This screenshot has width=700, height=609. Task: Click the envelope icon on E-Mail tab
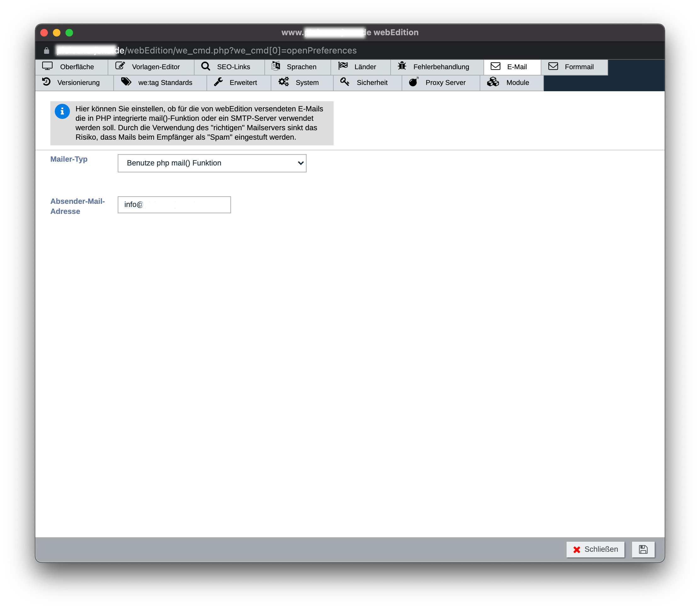(495, 66)
